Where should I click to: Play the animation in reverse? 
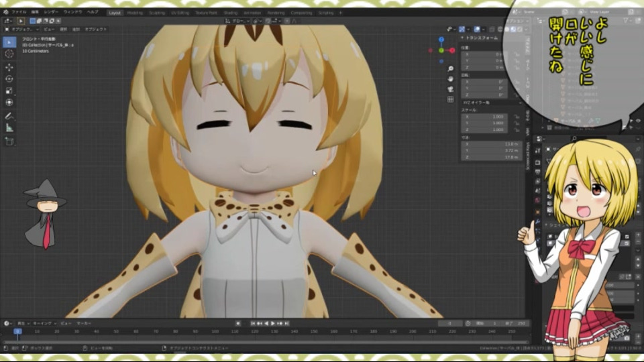coord(266,323)
